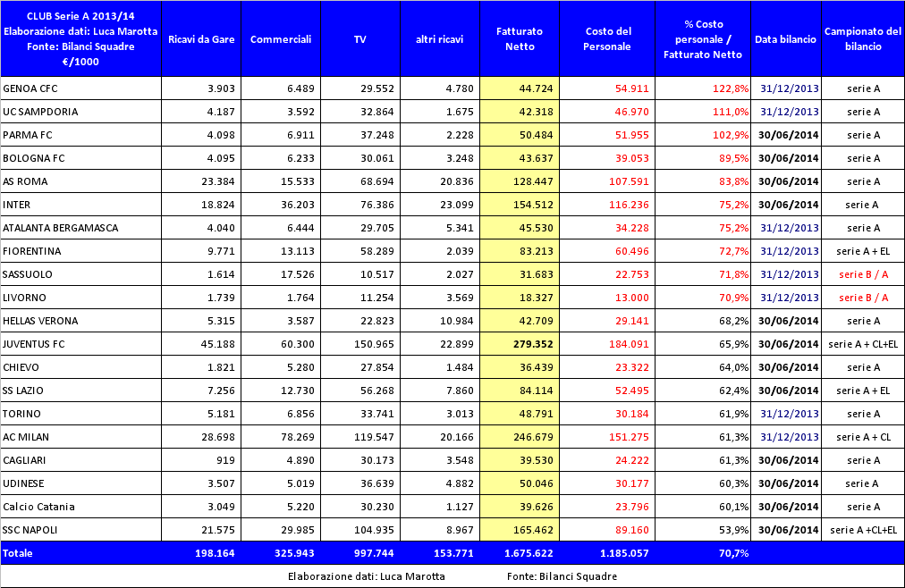The image size is (905, 588).
Task: Select the AS ROMA team cell
Action: [80, 181]
